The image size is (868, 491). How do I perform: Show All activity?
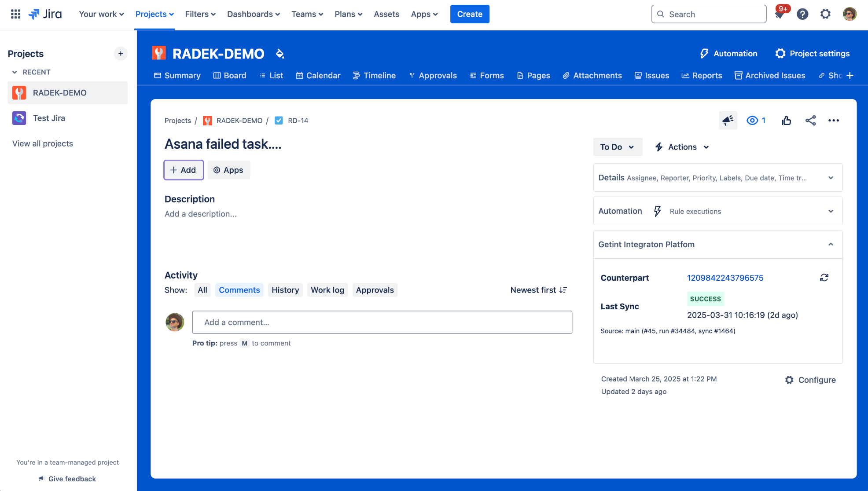(202, 290)
